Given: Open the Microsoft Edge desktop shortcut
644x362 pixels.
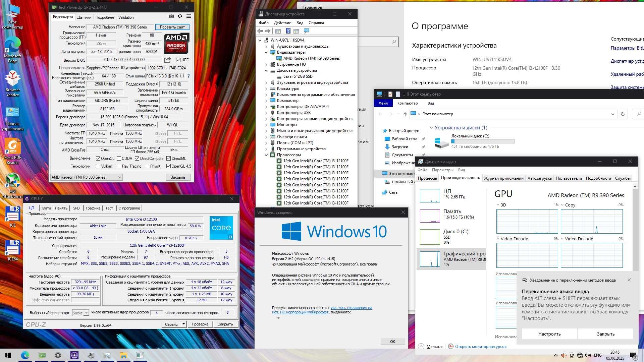Looking at the screenshot, I should point(12,50).
